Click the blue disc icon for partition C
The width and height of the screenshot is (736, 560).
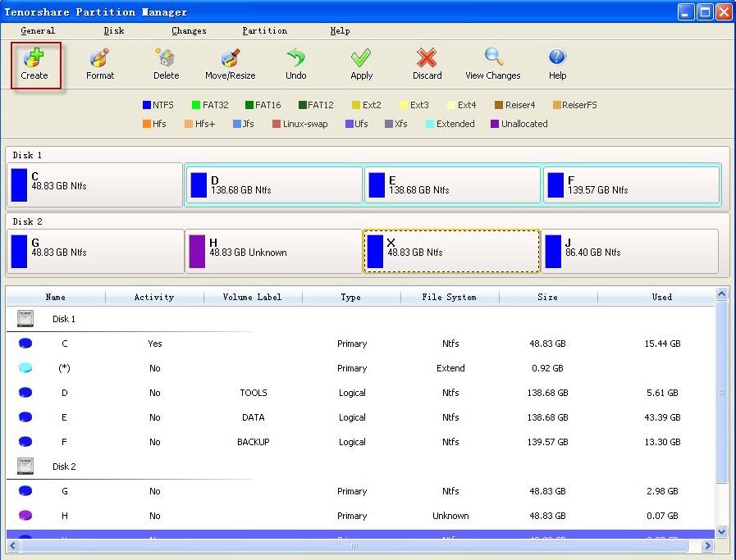click(x=25, y=344)
